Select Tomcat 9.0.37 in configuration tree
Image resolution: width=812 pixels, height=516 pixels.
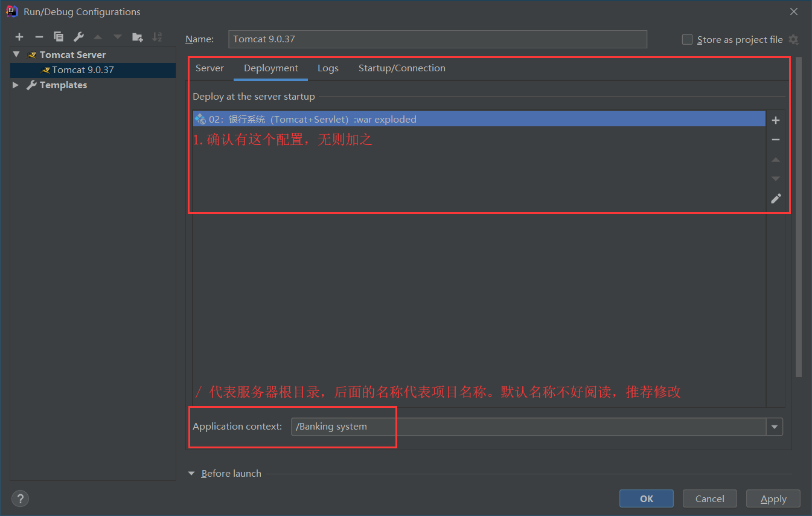click(93, 70)
